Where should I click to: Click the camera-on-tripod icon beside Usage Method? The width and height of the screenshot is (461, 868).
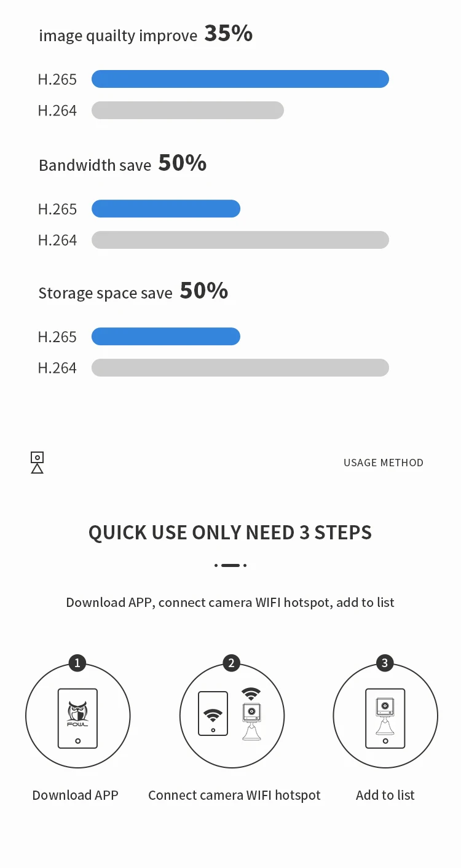click(x=37, y=463)
